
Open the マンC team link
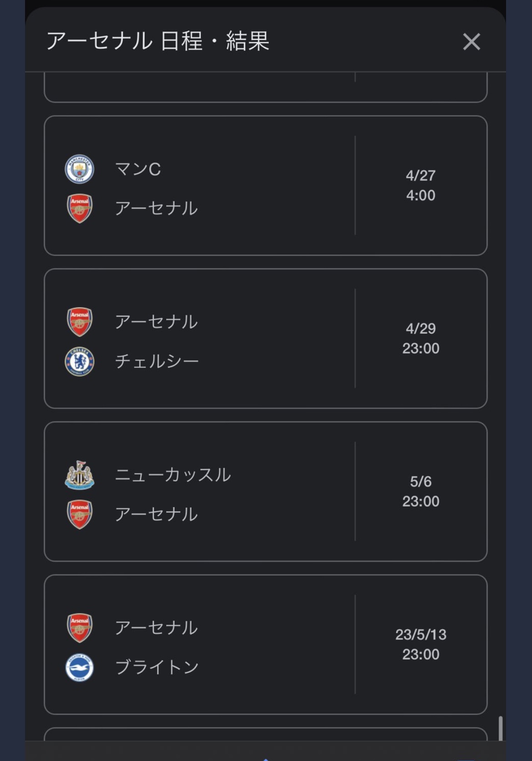pyautogui.click(x=138, y=169)
